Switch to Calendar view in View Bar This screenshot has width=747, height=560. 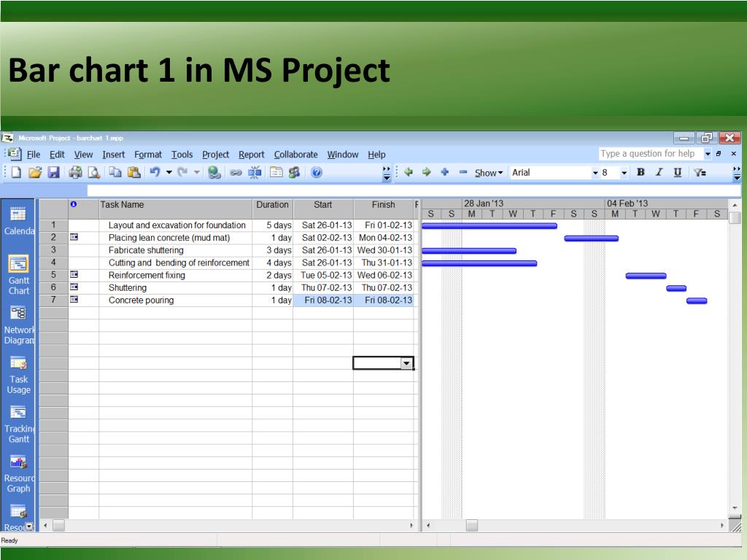[x=18, y=220]
